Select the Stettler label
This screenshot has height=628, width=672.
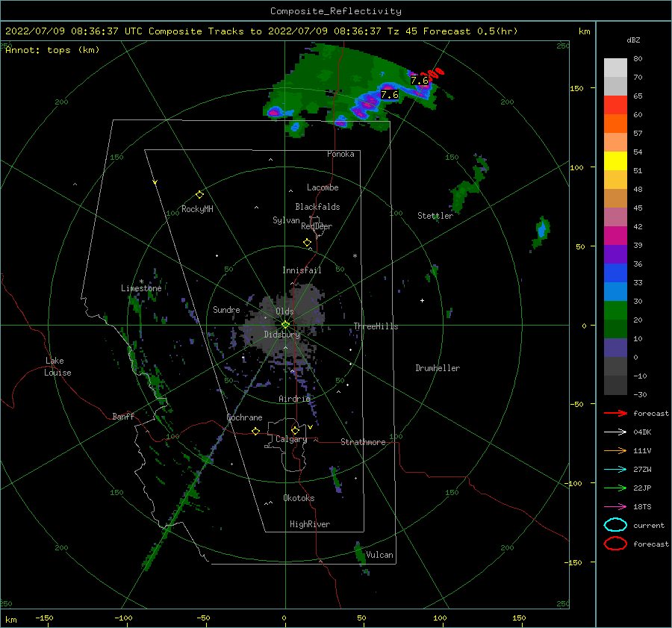435,216
